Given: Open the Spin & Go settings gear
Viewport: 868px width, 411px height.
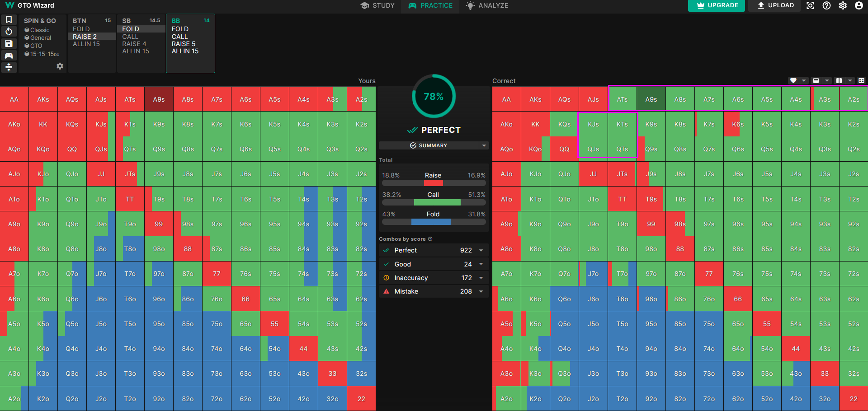Looking at the screenshot, I should [x=60, y=66].
